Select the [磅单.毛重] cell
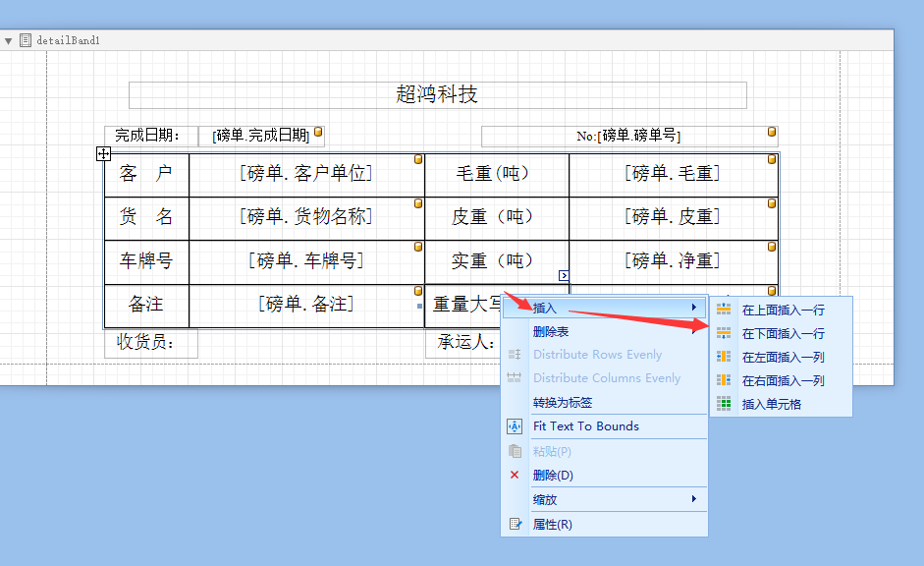 [x=674, y=175]
